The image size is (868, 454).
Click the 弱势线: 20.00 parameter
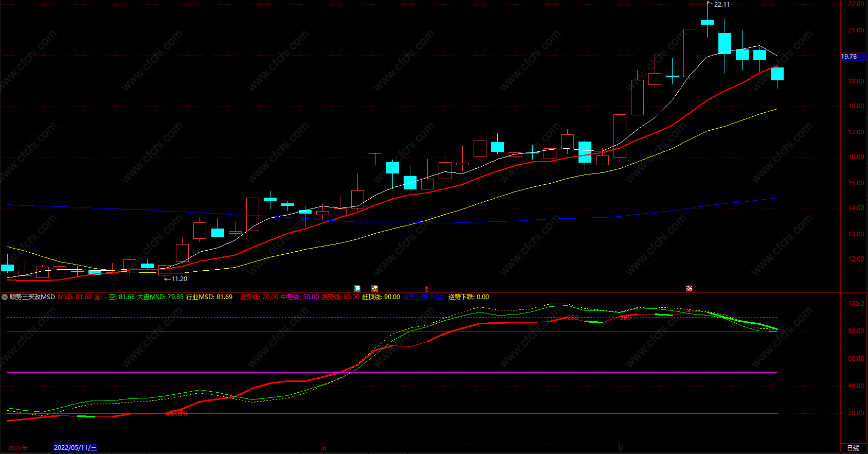259,297
